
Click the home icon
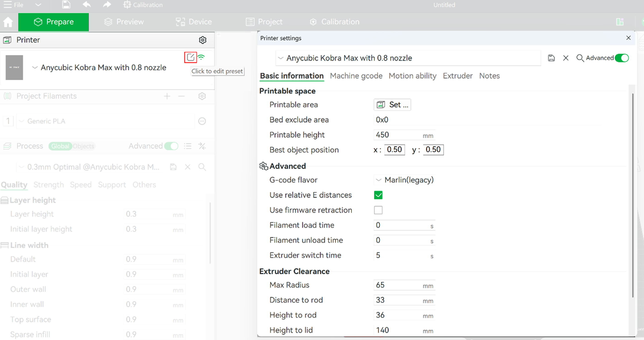click(8, 22)
